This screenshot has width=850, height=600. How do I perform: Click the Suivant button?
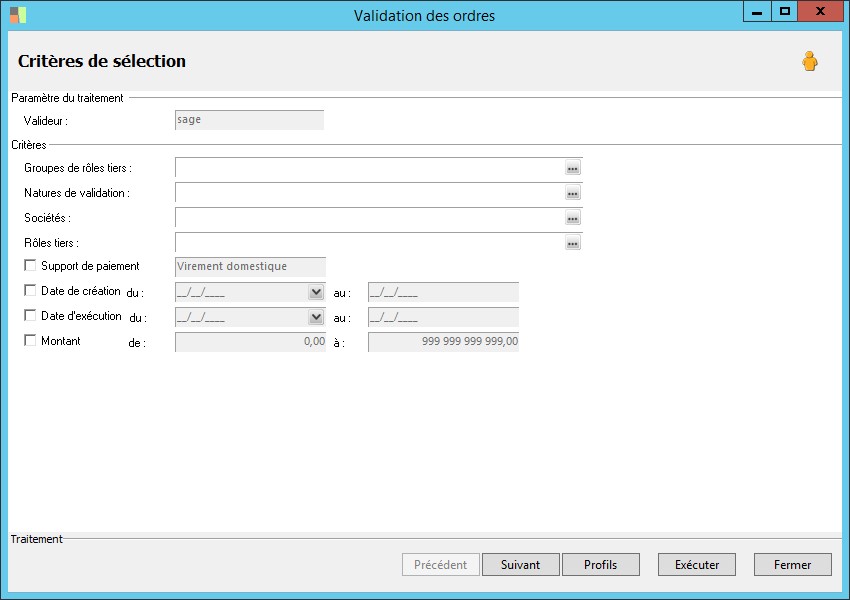point(520,565)
